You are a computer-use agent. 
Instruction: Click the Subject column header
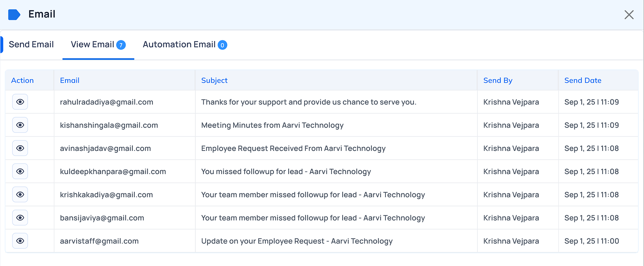pyautogui.click(x=214, y=81)
